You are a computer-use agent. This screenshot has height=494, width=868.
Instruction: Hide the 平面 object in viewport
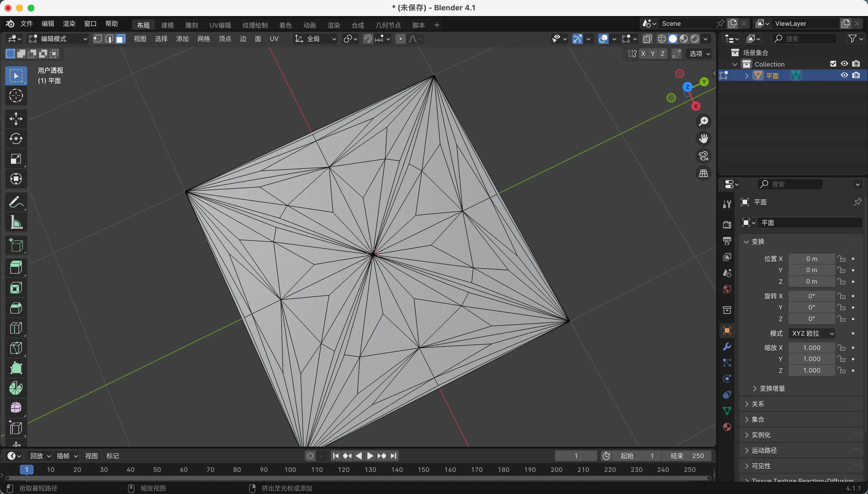844,75
